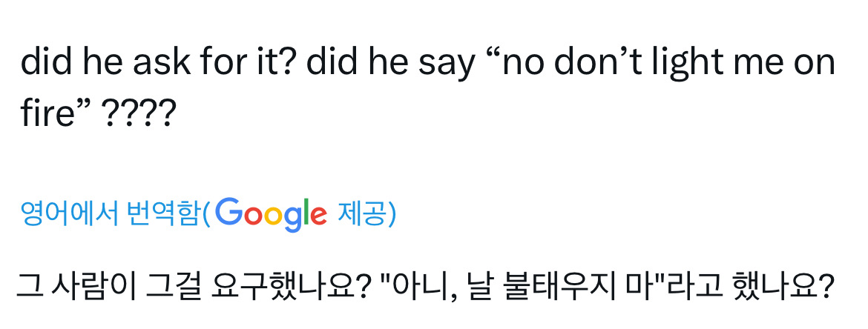
Task: Click the first red o in Google logo
Action: [254, 215]
